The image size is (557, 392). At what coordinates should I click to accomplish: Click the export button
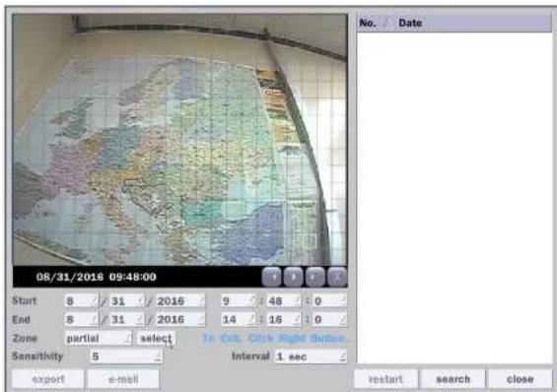tap(48, 379)
